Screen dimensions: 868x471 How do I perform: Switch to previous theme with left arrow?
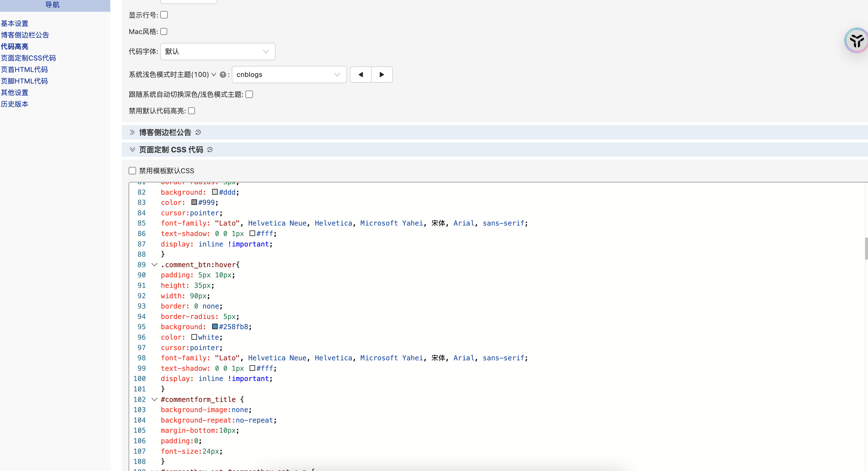[x=361, y=74]
